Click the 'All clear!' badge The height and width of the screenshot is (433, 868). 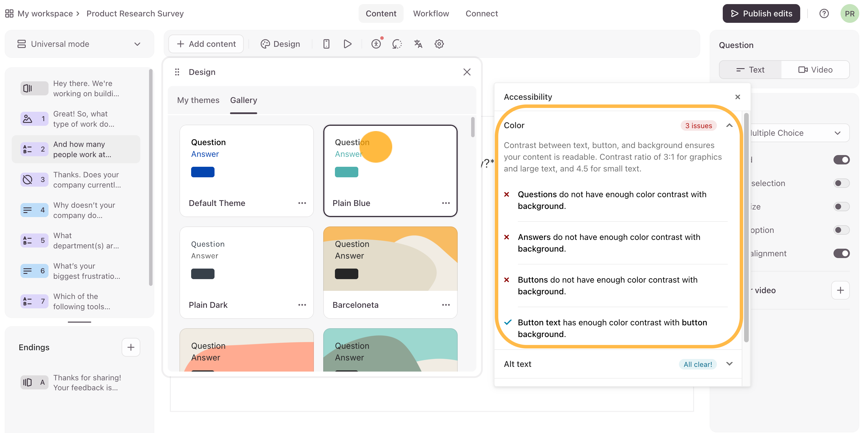pyautogui.click(x=698, y=364)
